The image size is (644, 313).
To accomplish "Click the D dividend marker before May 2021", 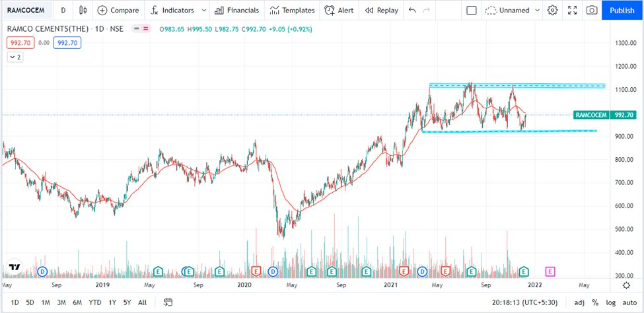I will point(422,271).
